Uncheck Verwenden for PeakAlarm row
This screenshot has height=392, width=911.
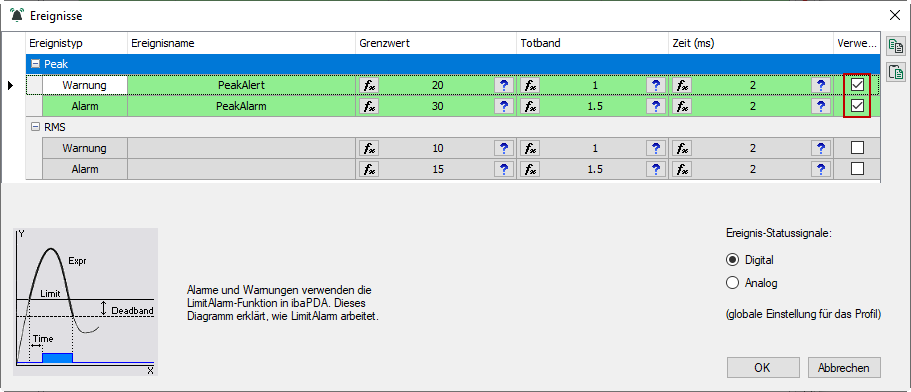coord(857,106)
